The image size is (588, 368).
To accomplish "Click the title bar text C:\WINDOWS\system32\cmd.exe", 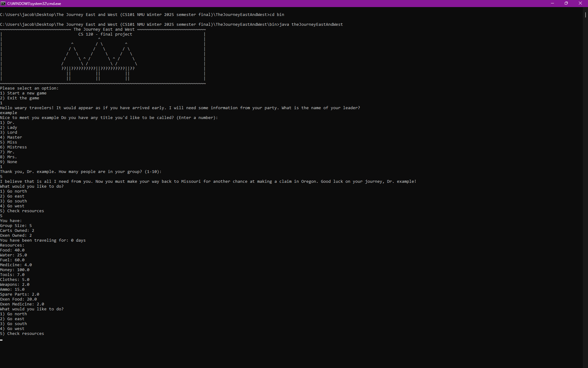I will 34,4.
